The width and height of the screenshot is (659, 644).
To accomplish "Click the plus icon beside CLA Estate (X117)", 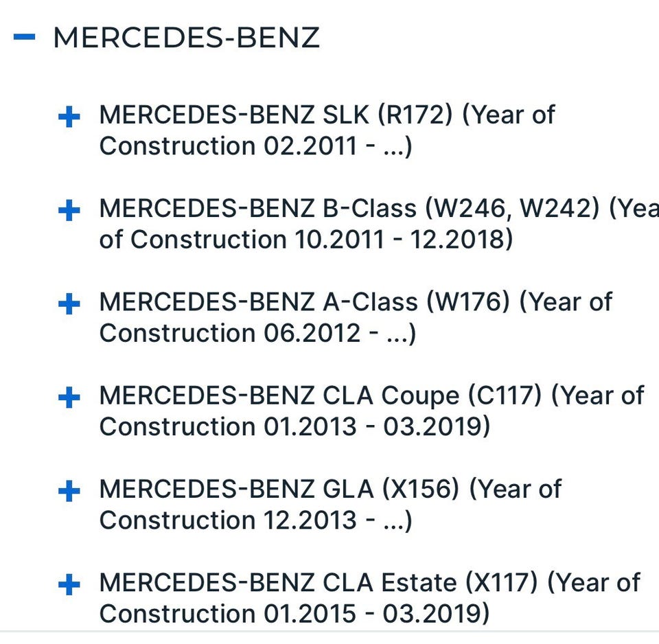I will coord(69,585).
